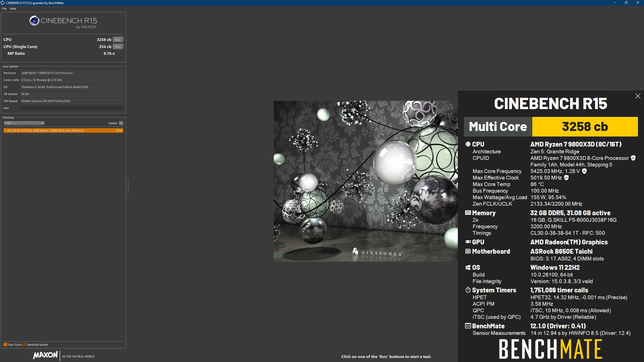Click the CPUID verified shield icon
644x362 pixels.
[633, 158]
